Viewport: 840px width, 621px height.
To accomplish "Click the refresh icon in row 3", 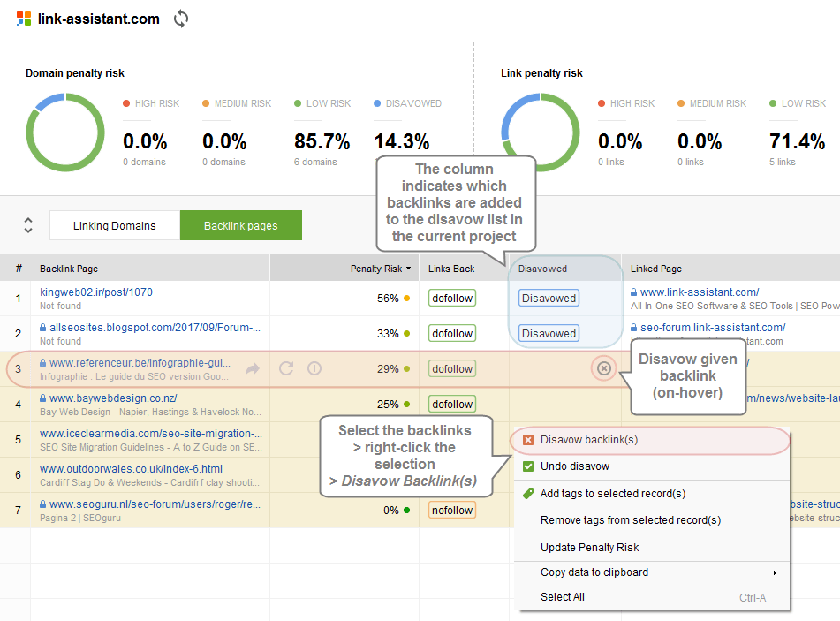I will pos(286,368).
